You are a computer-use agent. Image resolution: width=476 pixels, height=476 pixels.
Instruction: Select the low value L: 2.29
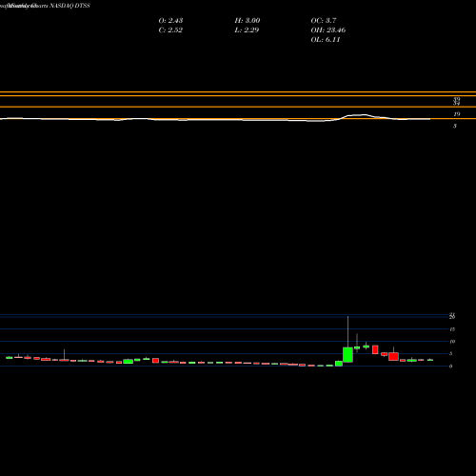247,30
